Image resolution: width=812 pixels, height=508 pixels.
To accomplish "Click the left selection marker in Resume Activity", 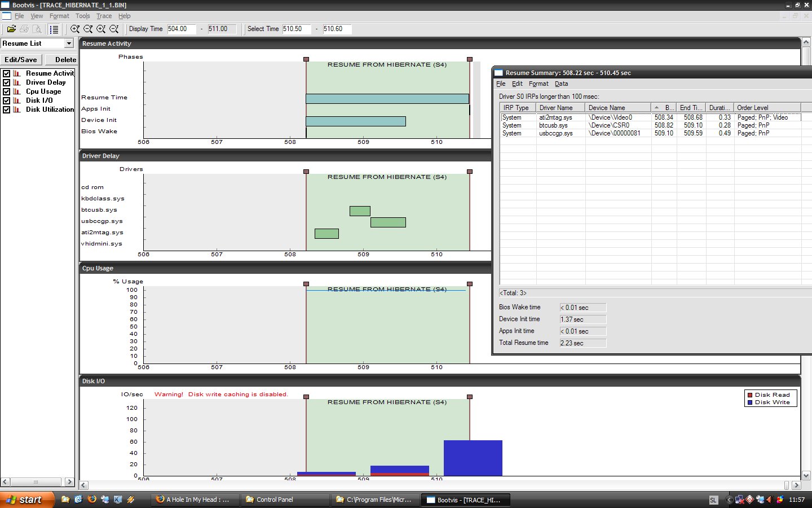I will (x=306, y=59).
